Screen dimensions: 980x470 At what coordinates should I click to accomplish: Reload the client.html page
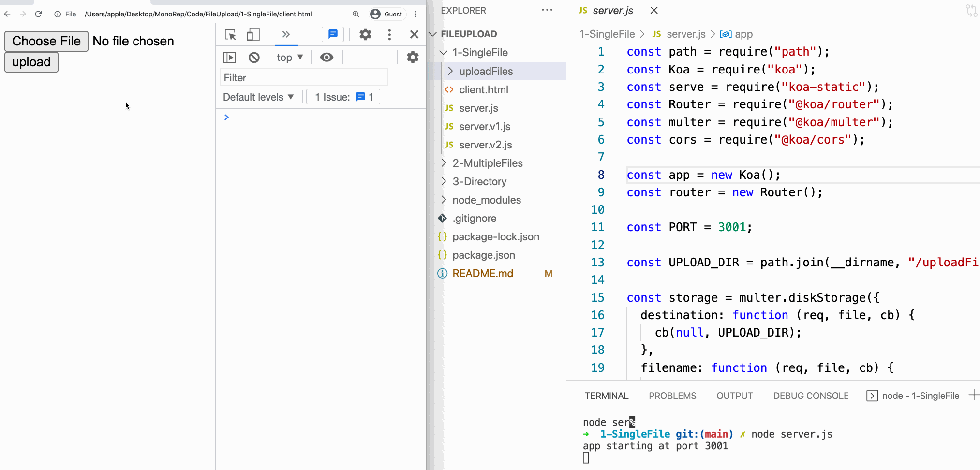click(38, 14)
